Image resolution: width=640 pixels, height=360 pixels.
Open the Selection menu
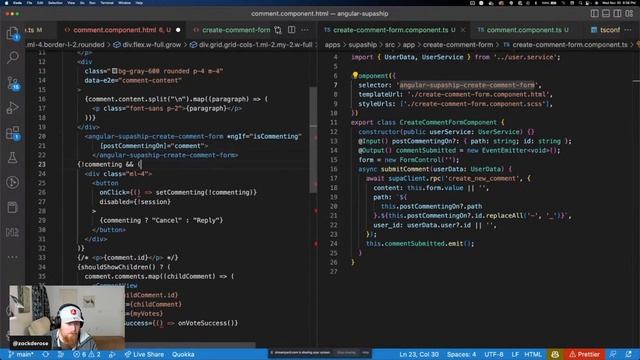55,2
